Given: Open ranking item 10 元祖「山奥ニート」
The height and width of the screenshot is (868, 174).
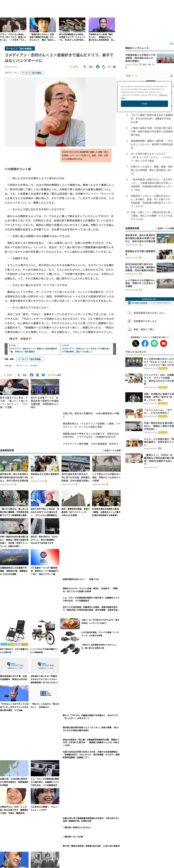Looking at the screenshot, I should [151, 216].
